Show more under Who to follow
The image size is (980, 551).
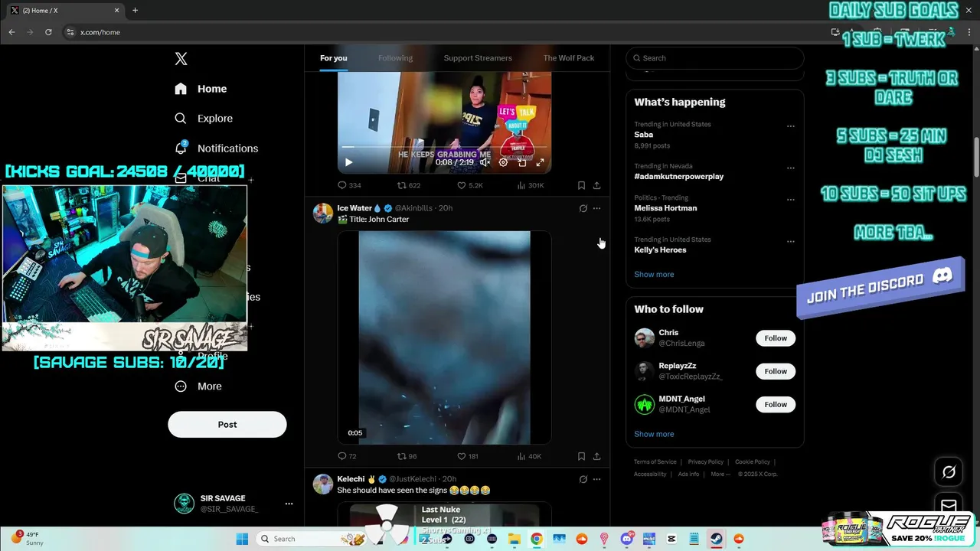pyautogui.click(x=654, y=434)
